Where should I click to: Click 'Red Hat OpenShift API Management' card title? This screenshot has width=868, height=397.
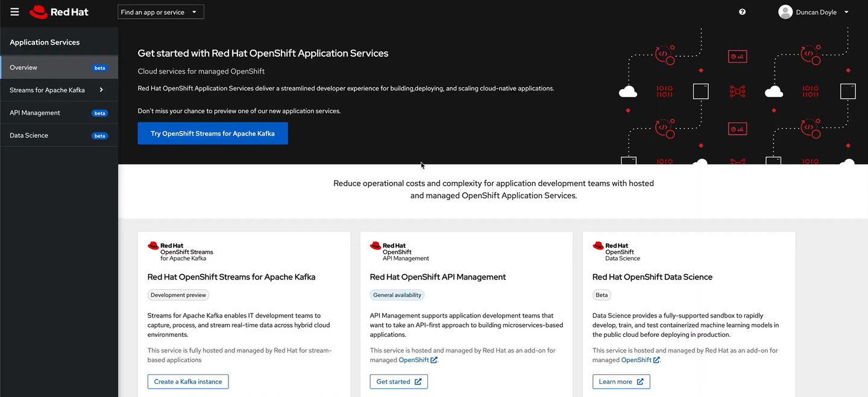point(438,277)
